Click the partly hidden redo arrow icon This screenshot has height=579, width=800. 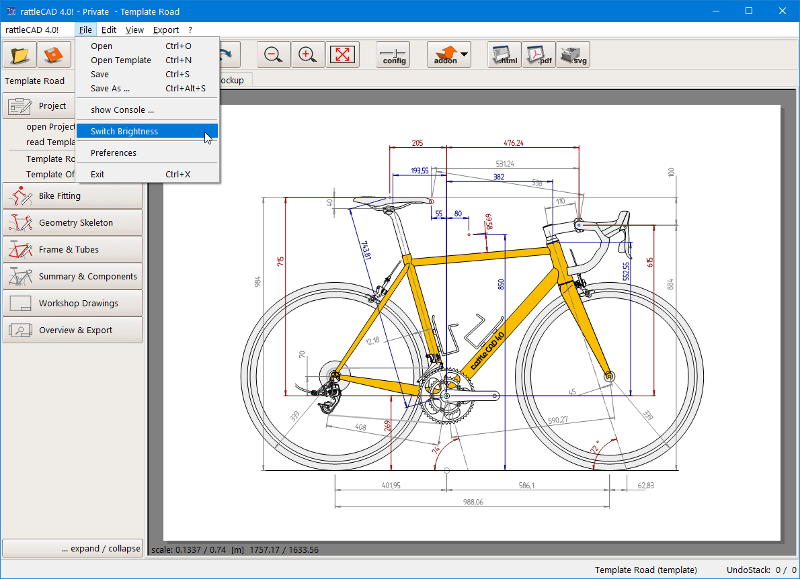point(229,55)
